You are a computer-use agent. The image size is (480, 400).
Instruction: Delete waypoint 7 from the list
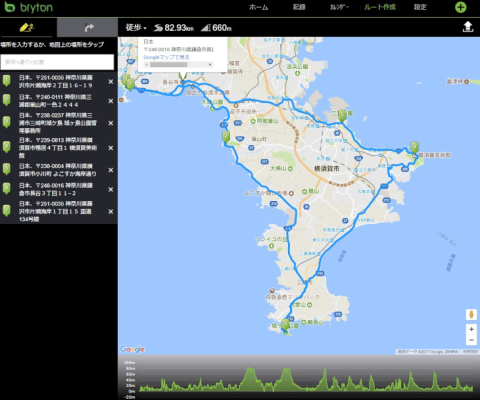[x=111, y=211]
